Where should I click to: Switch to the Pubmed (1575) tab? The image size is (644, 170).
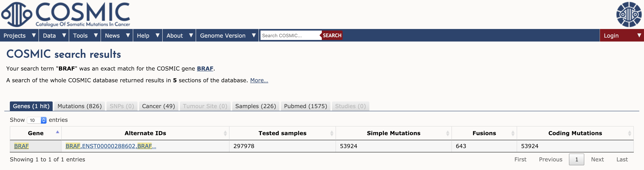pyautogui.click(x=305, y=106)
